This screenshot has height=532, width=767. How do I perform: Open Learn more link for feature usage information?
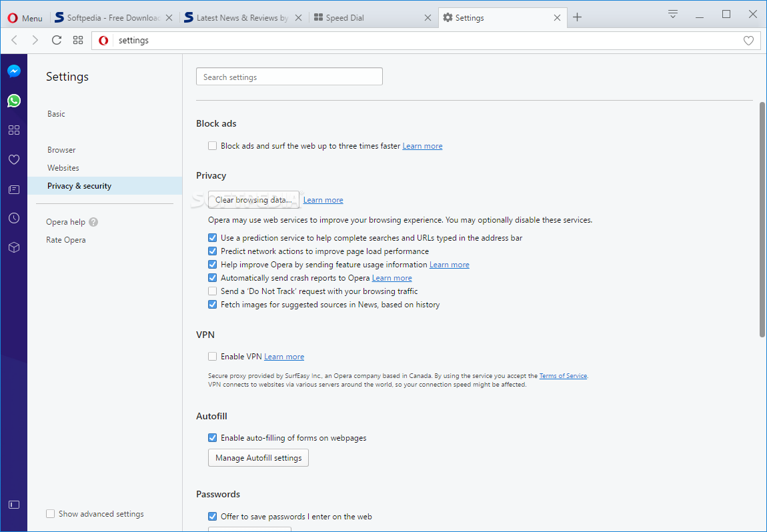[449, 265]
